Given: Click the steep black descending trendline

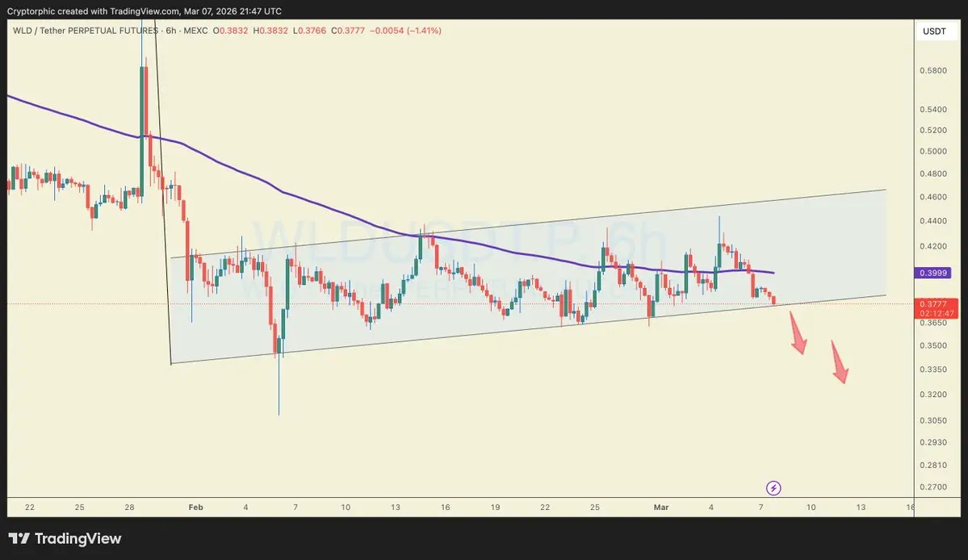Looking at the screenshot, I should tap(161, 191).
